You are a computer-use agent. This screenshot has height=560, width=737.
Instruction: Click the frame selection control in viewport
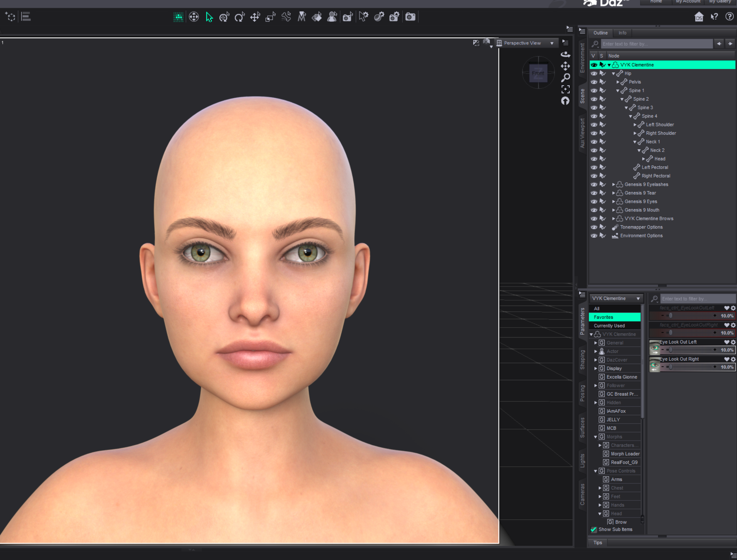point(565,89)
